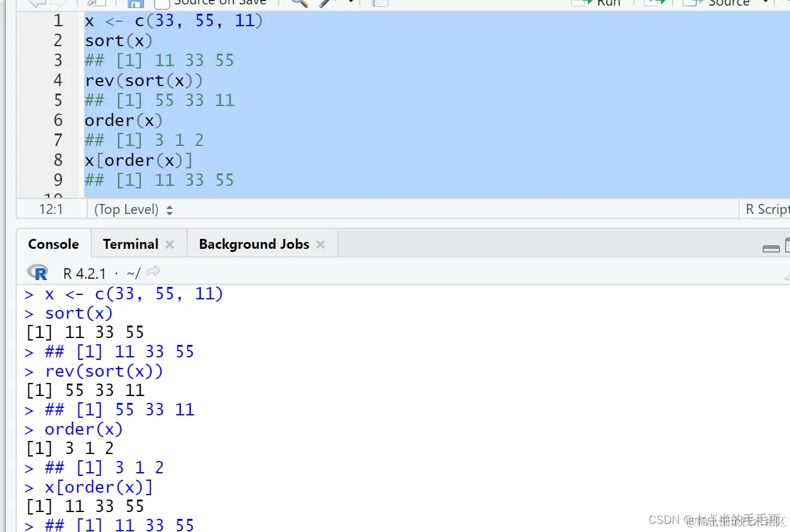Switch to the Background Jobs tab
The width and height of the screenshot is (790, 532).
pyautogui.click(x=254, y=244)
